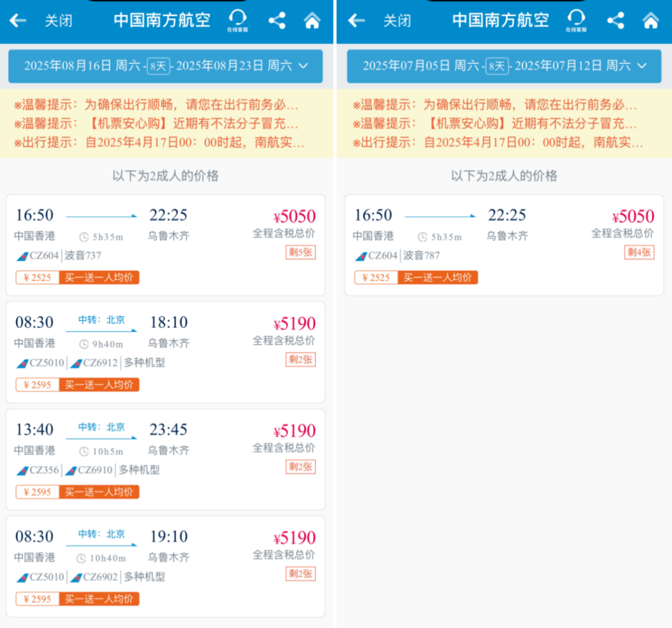The height and width of the screenshot is (628, 672).
Task: Tap airline logo beside CZ604 波音737
Action: (x=22, y=256)
